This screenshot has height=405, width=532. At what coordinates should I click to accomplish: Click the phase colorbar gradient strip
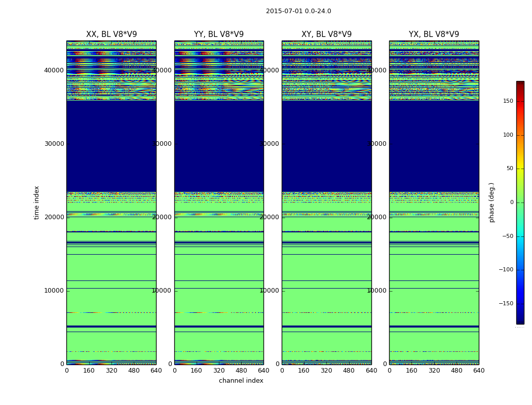coord(520,202)
